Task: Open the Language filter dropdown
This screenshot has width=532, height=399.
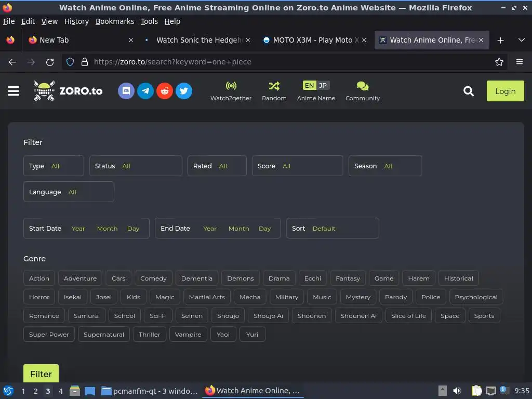Action: [x=69, y=192]
